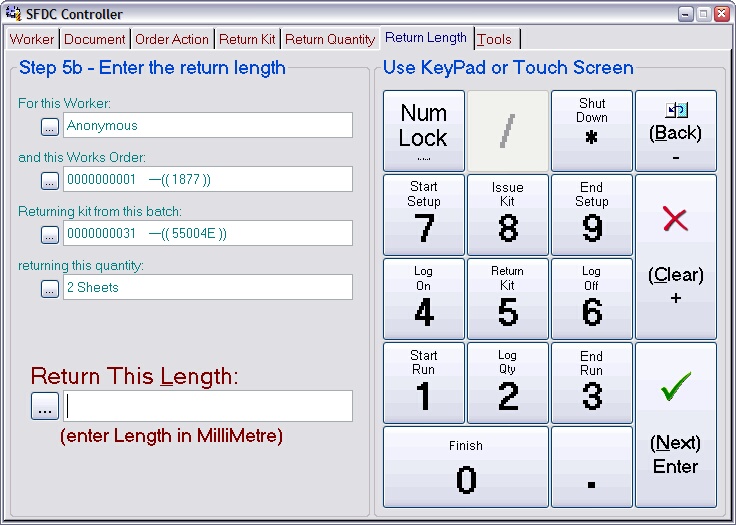Tap the Log On 4 key
736x525 pixels.
pos(424,299)
